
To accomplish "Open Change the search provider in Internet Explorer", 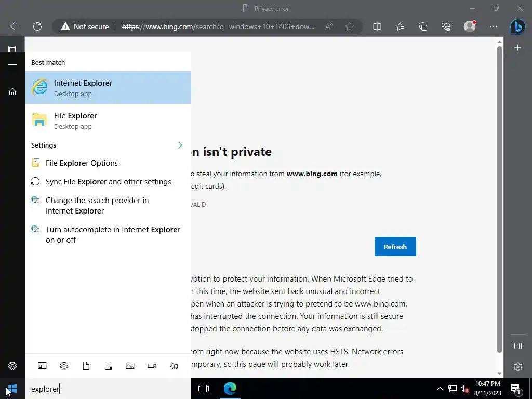I will pos(108,206).
